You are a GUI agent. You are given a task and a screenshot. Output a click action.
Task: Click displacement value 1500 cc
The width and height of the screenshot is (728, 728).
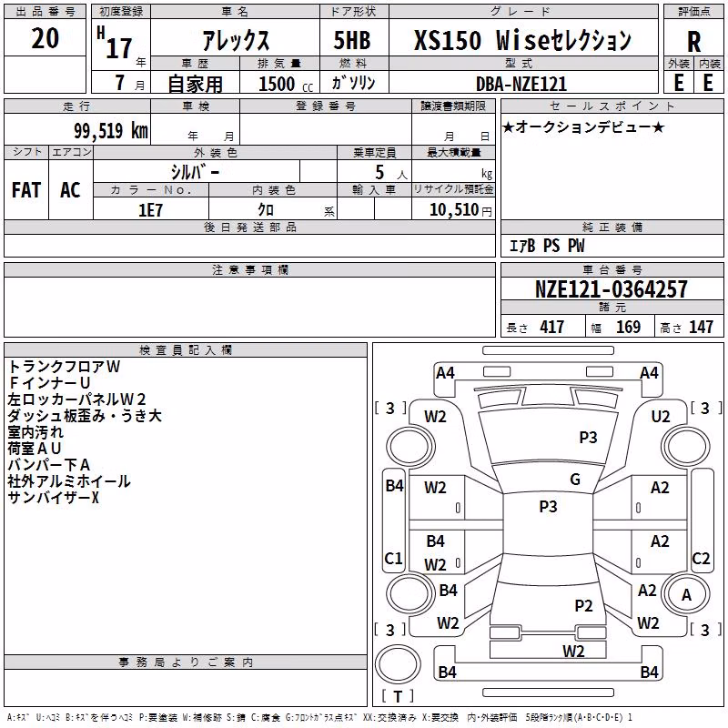tap(286, 84)
